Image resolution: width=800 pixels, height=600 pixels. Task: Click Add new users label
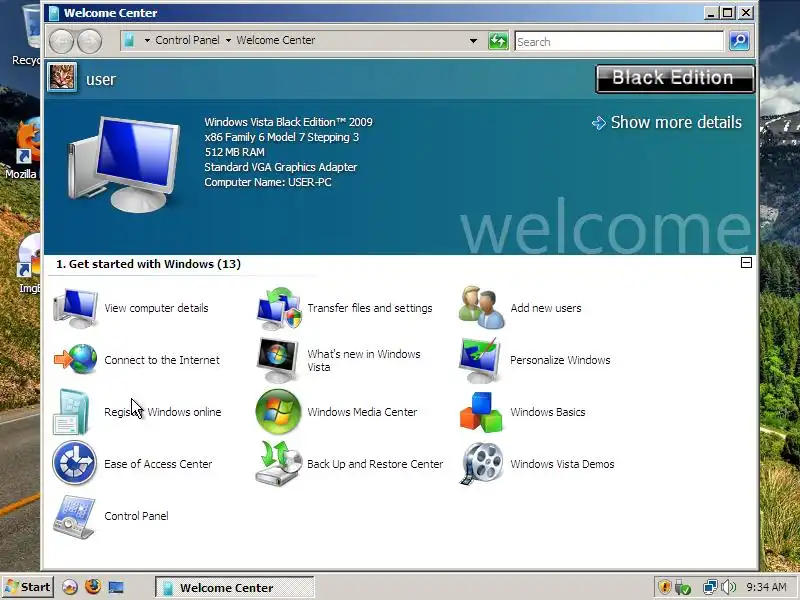point(546,308)
